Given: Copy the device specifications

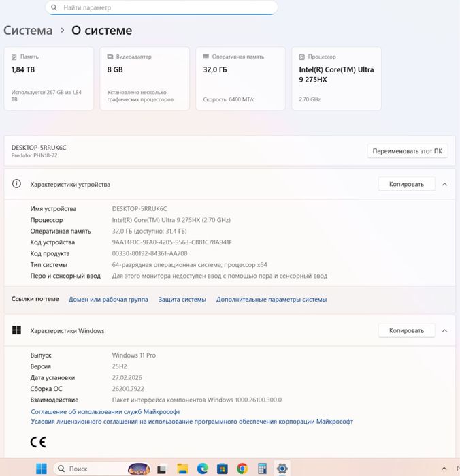Looking at the screenshot, I should tap(407, 184).
